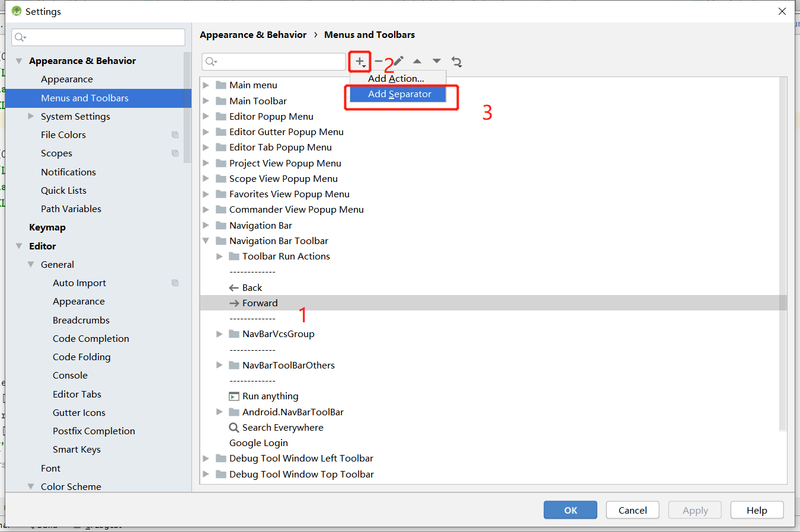Click the Help button
800x532 pixels.
click(x=757, y=509)
